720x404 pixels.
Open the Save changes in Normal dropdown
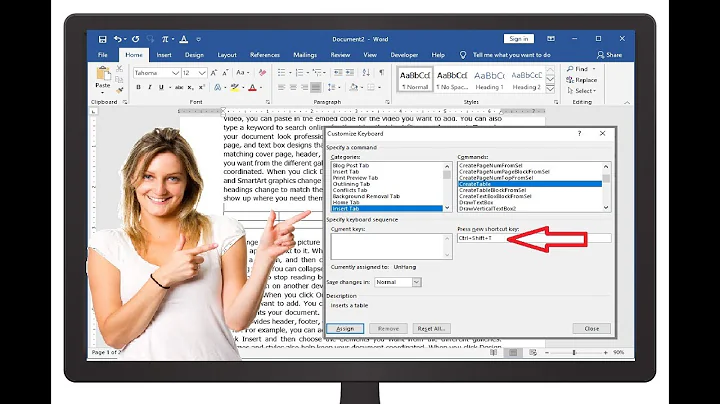coord(416,282)
